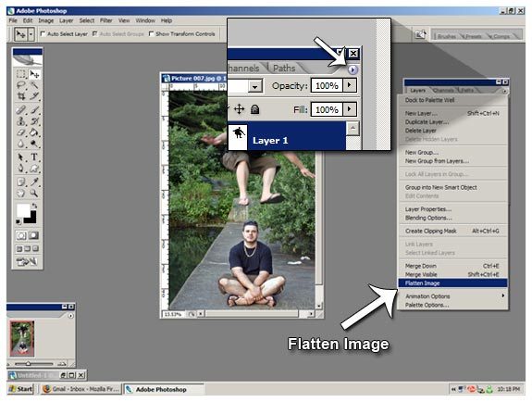Viewport: 532px width, 402px height.
Task: Open the File menu
Action: click(13, 20)
